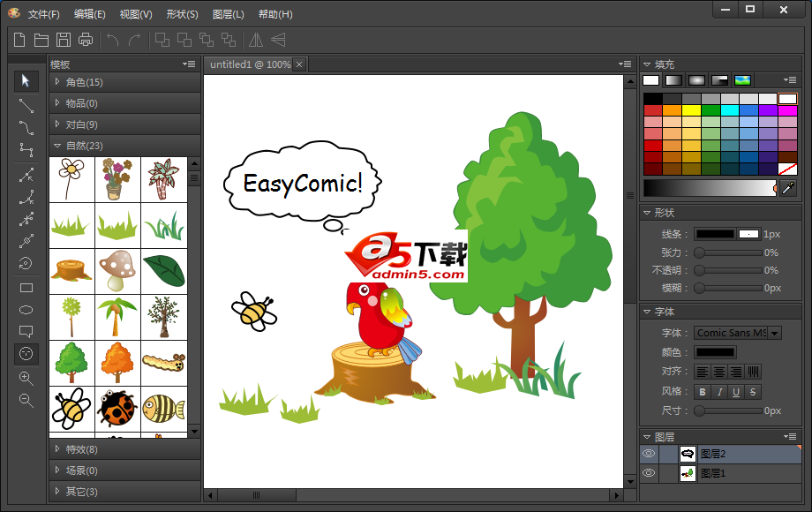Select the arrow selection tool
Screen dimensions: 812x512
click(x=26, y=81)
